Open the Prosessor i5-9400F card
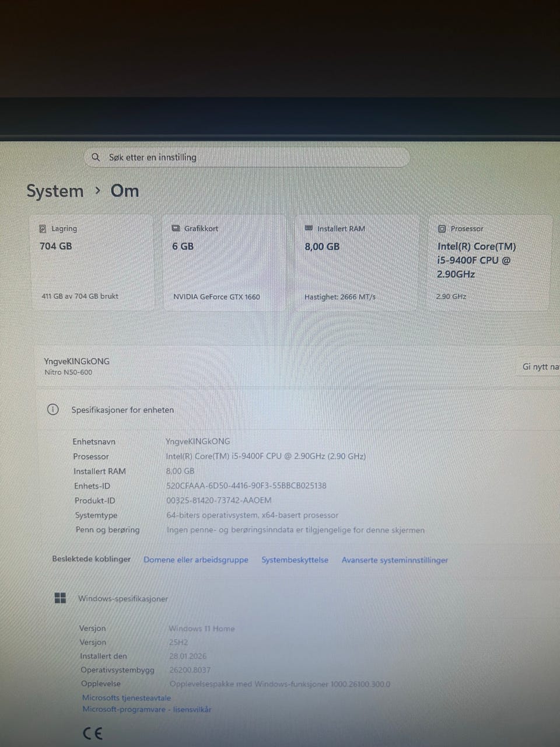The width and height of the screenshot is (560, 747). pyautogui.click(x=489, y=263)
